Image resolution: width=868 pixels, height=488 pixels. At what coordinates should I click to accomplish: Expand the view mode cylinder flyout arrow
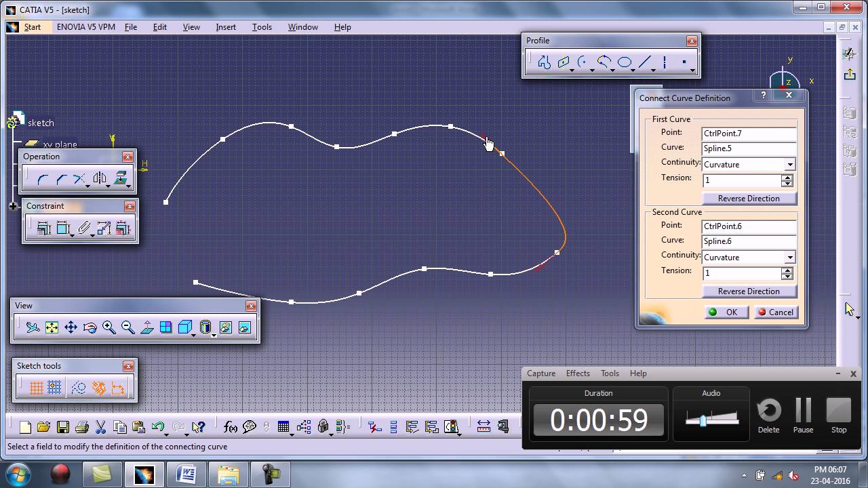214,335
